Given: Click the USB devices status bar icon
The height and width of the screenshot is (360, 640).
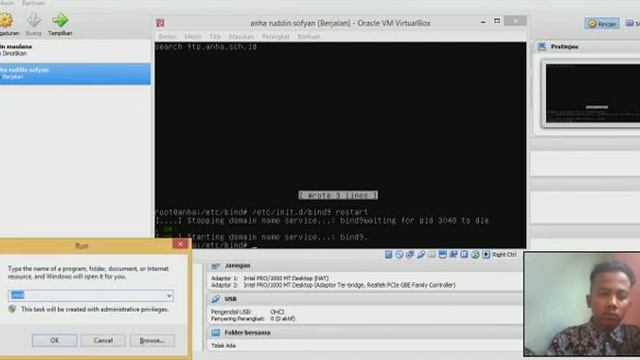Looking at the screenshot, I should coord(421,255).
